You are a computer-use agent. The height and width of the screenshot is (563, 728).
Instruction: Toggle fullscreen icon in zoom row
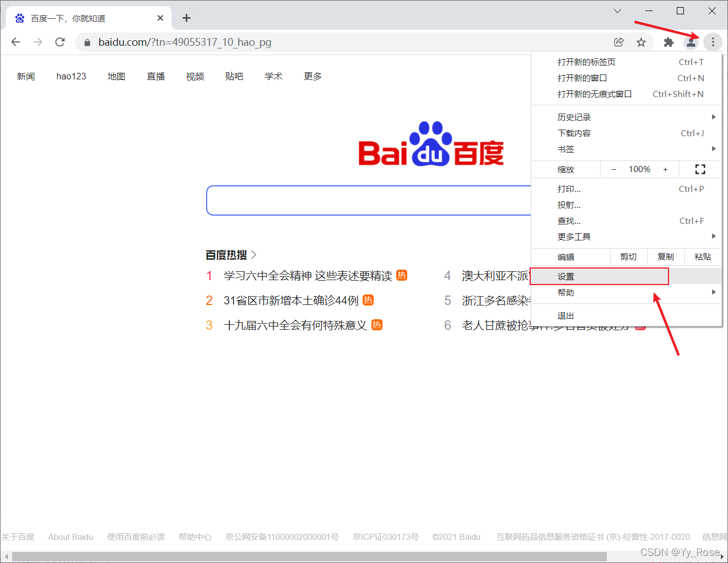tap(700, 169)
